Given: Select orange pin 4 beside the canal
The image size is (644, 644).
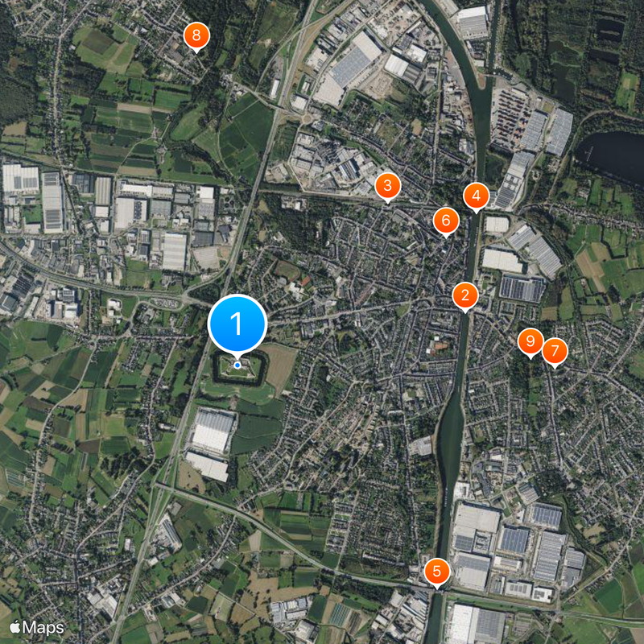Looking at the screenshot, I should coord(476,196).
